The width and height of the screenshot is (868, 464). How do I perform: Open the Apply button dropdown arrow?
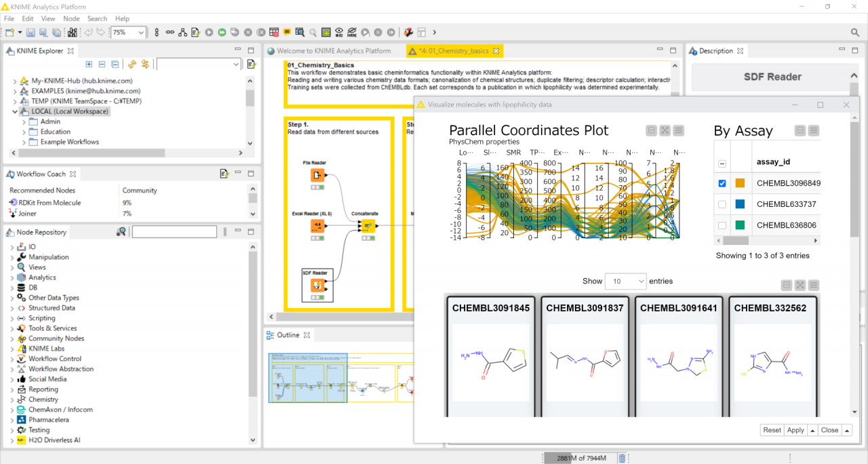(x=812, y=430)
